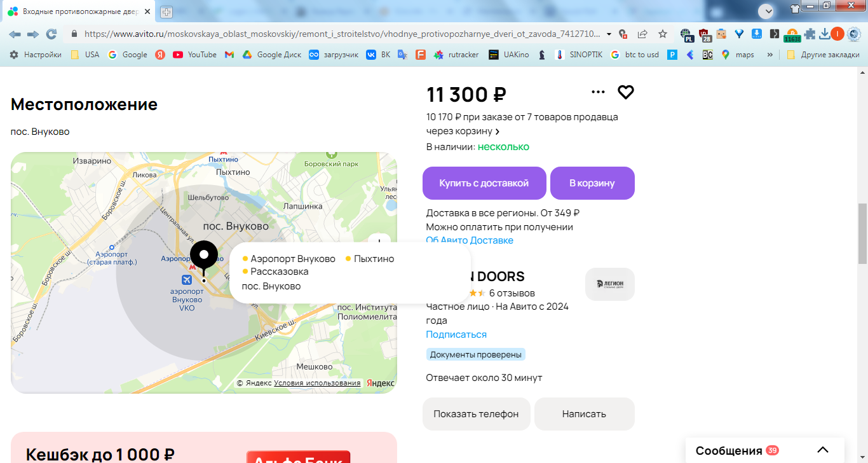The image size is (868, 463).
Task: Open Google Translate bookmark icon
Action: click(x=402, y=55)
